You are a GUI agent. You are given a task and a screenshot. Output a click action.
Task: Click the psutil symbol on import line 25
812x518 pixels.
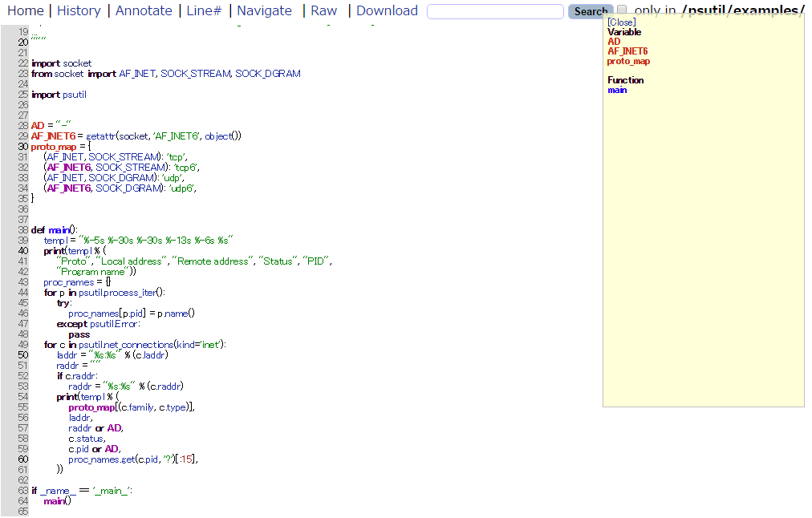74,95
